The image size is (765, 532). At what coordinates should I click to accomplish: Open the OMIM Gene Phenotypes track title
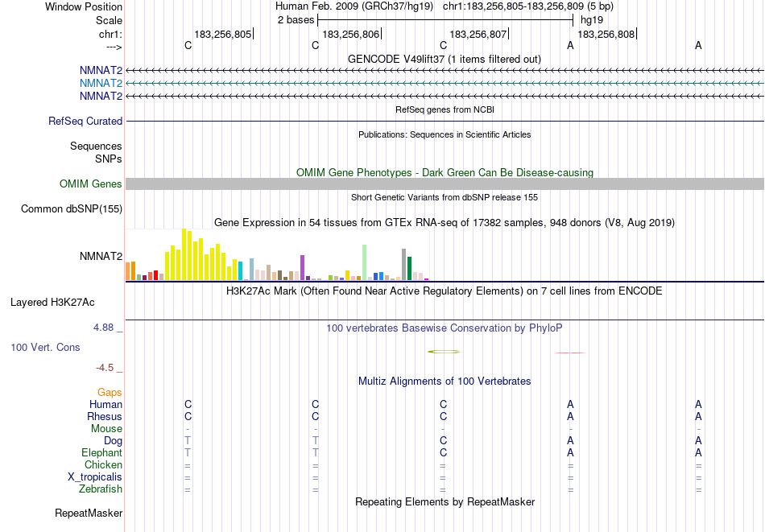tap(445, 172)
